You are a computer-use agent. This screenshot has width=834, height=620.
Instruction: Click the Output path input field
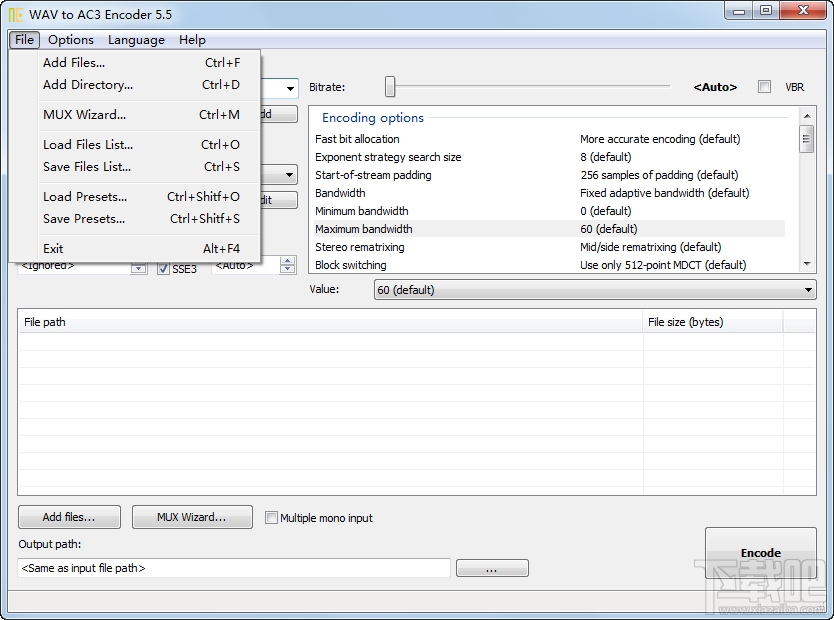click(232, 567)
